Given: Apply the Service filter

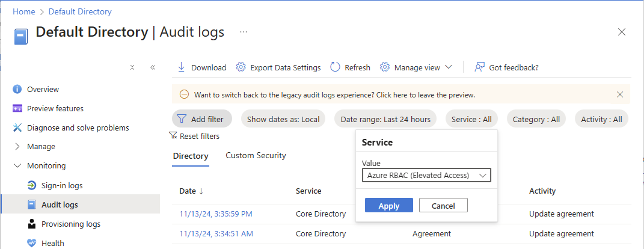Looking at the screenshot, I should [x=388, y=206].
